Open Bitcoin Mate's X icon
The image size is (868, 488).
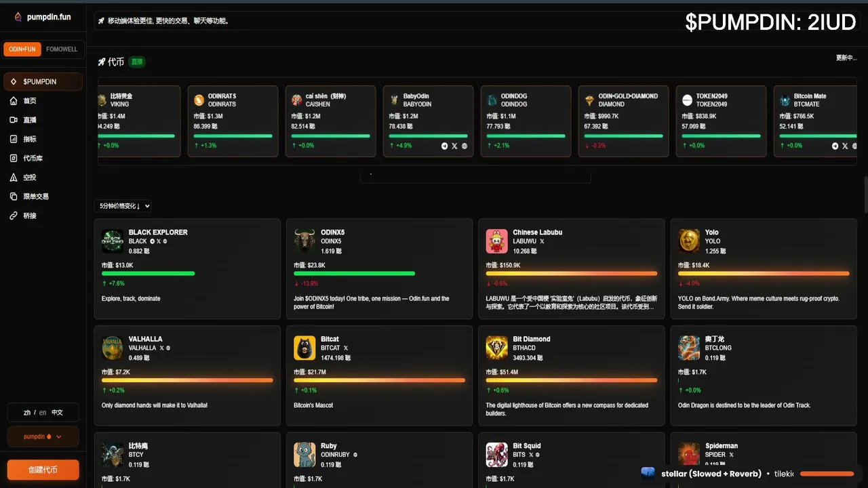tap(845, 146)
